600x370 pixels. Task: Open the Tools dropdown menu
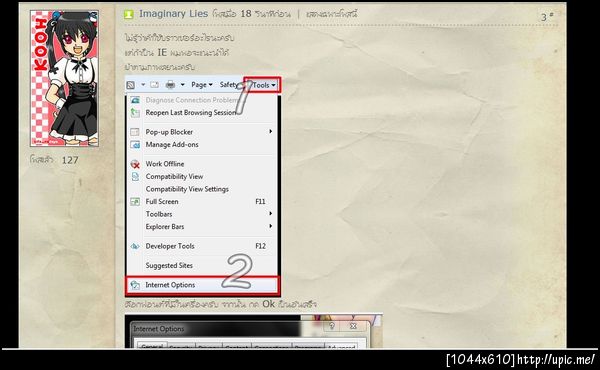point(263,85)
